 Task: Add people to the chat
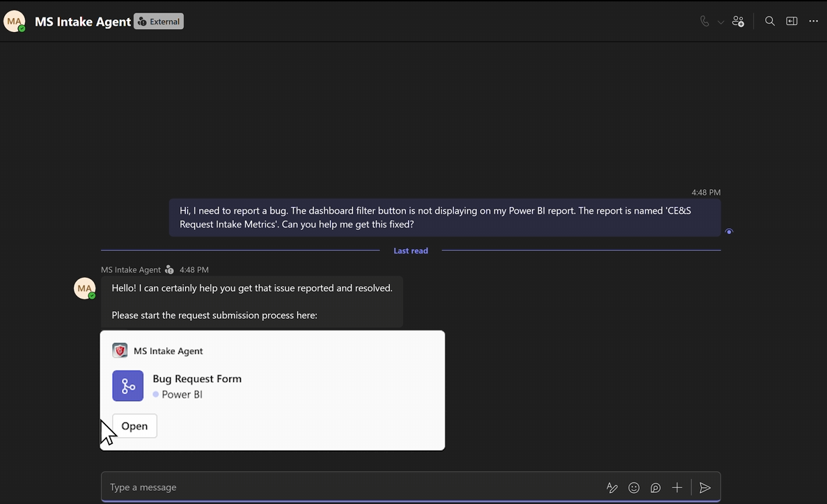click(x=738, y=21)
